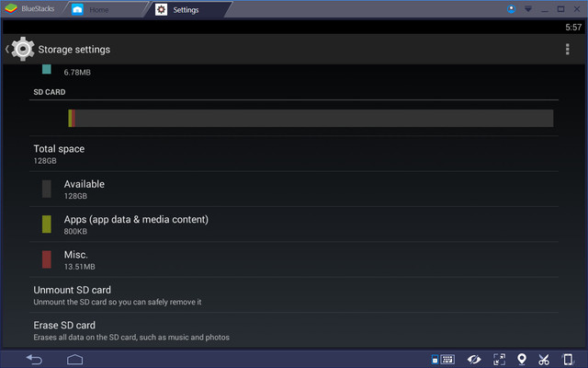This screenshot has height=368, width=588.
Task: Open Apps (app data & media content)
Action: (x=294, y=224)
